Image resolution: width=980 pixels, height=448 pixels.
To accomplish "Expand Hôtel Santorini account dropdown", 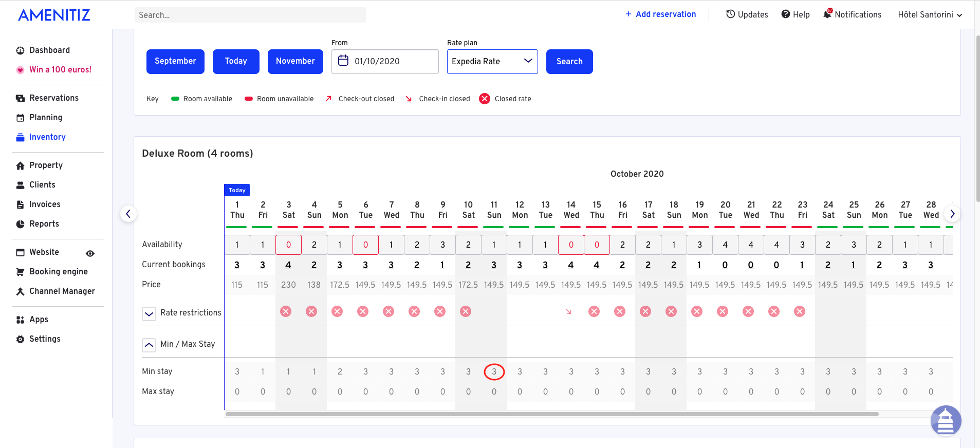I will pos(930,14).
